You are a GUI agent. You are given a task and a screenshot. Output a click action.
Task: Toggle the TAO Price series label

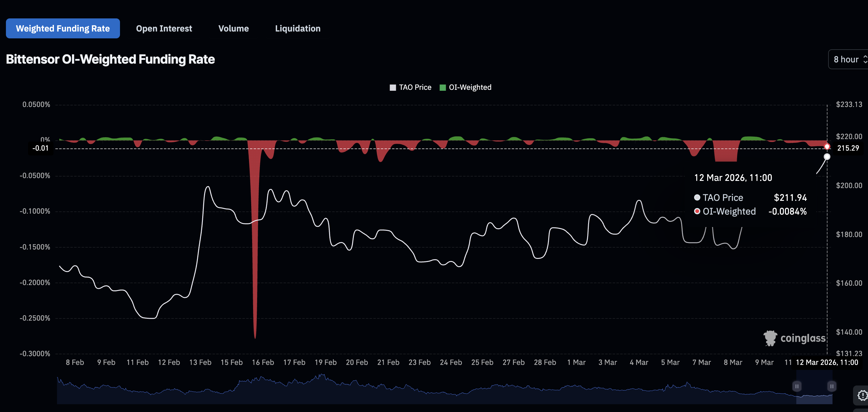(x=415, y=87)
